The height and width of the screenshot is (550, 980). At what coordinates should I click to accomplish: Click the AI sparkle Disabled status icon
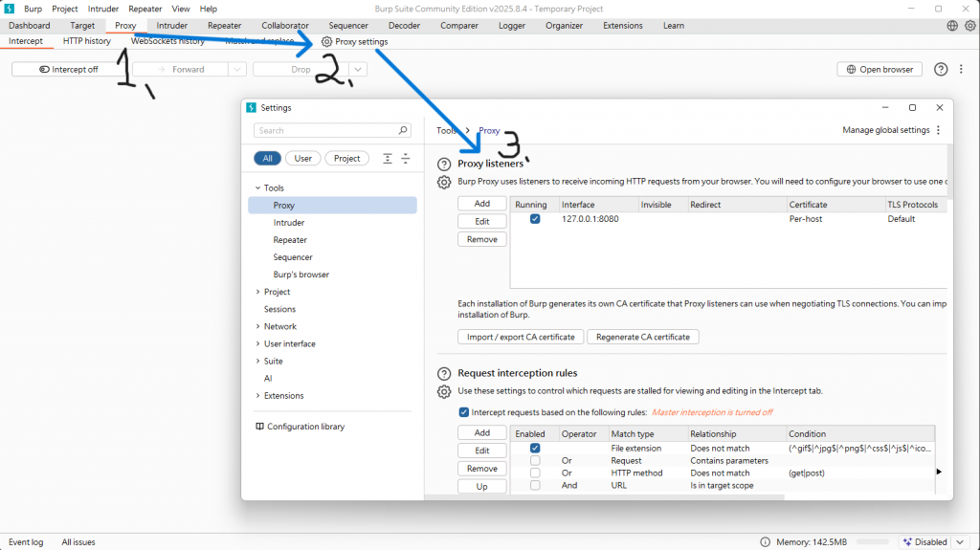(907, 542)
